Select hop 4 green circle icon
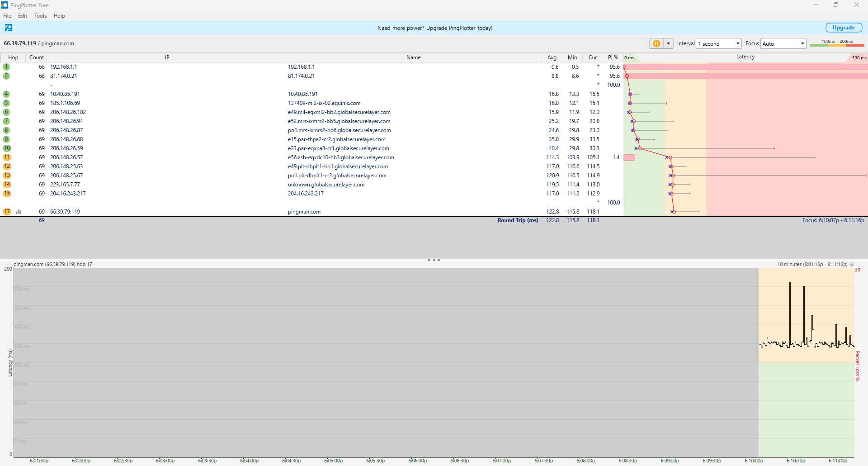Viewport: 868px width, 466px height. click(6, 94)
